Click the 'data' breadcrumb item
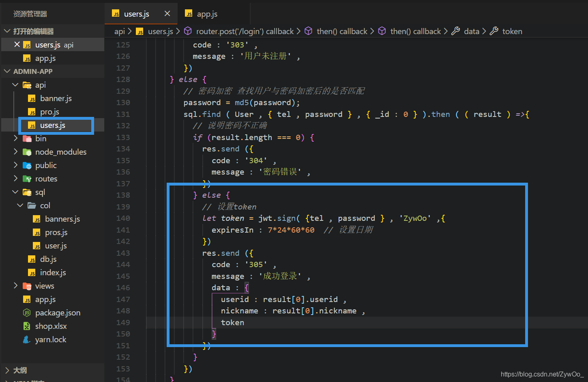The width and height of the screenshot is (588, 382). [472, 31]
